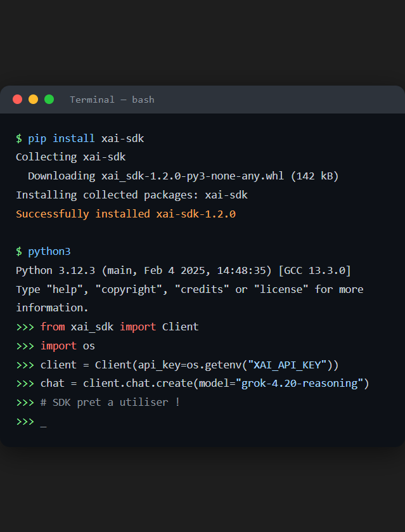Click the 'Python 3.12.3' version banner line
Screen dimensions: 405x532
point(184,270)
